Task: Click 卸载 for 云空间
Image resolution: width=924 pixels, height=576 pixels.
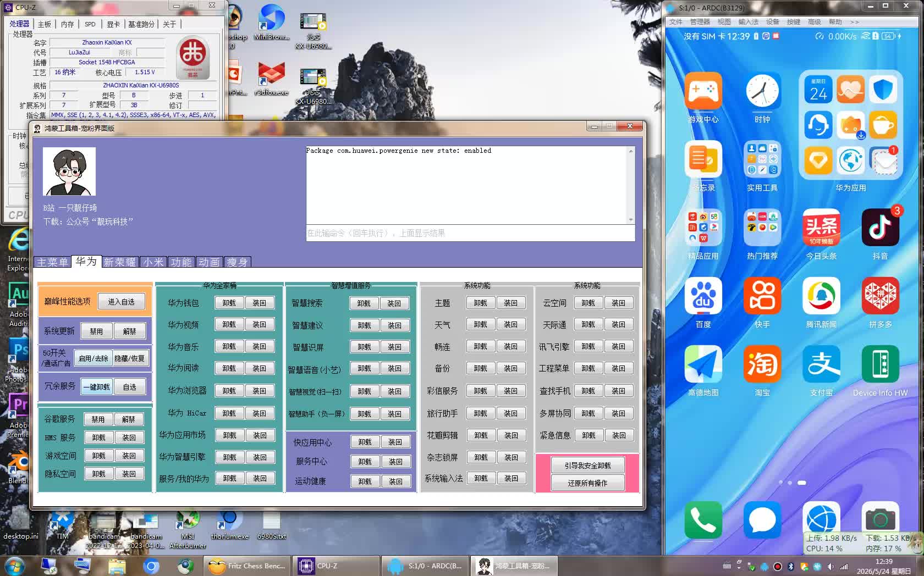Action: point(588,303)
